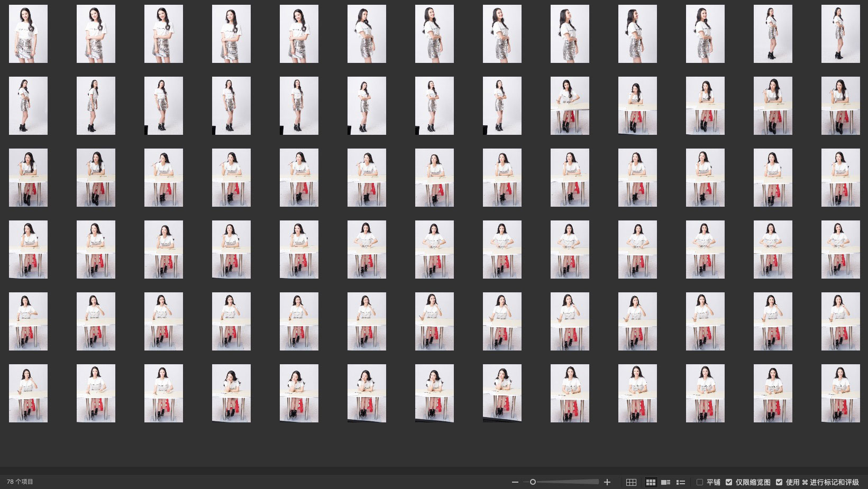Select the first thumbnail in the bottom row

[28, 393]
